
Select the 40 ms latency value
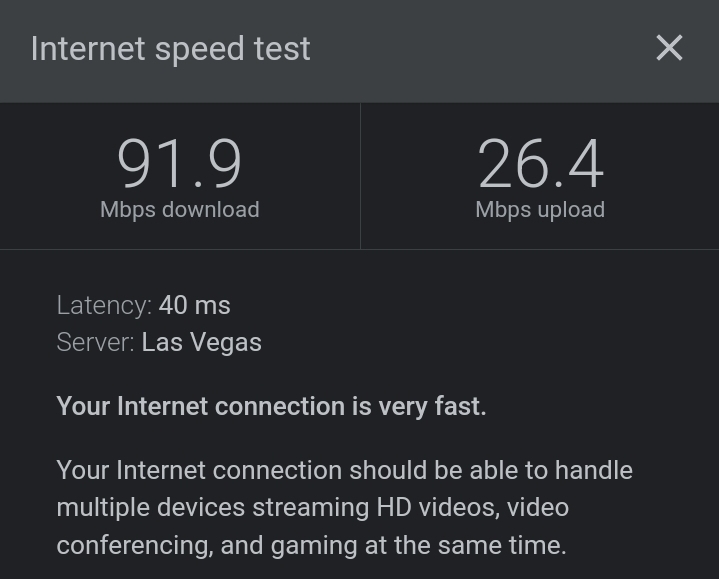pos(194,305)
